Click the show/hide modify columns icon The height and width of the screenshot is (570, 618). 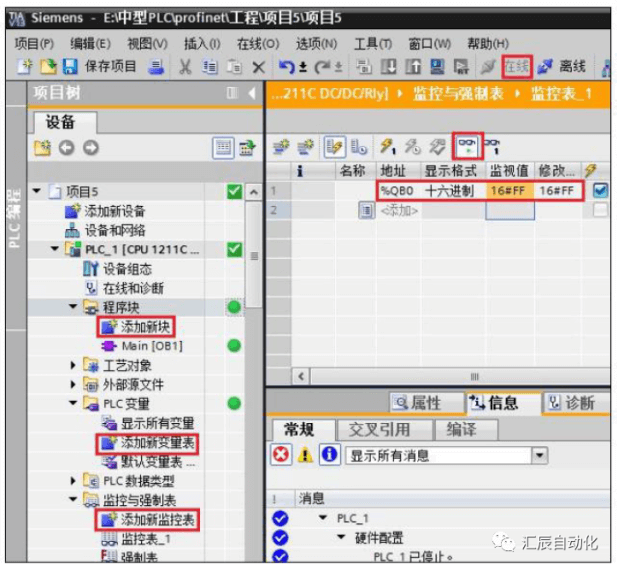pos(334,147)
